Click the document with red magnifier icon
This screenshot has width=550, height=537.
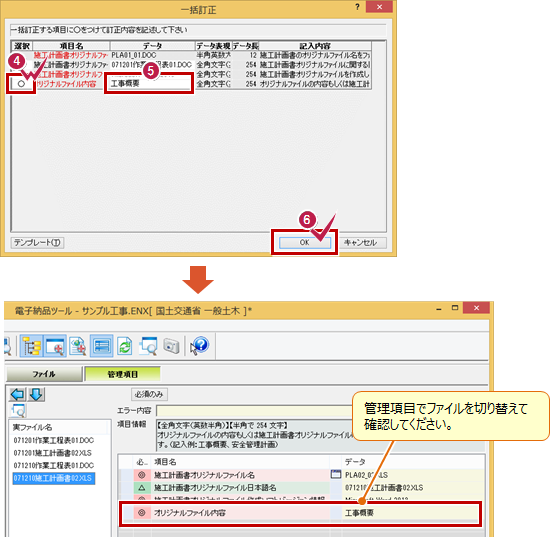pyautogui.click(x=78, y=346)
